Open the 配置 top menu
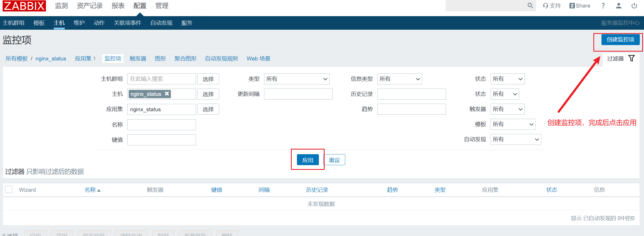644x236 pixels. tap(140, 6)
